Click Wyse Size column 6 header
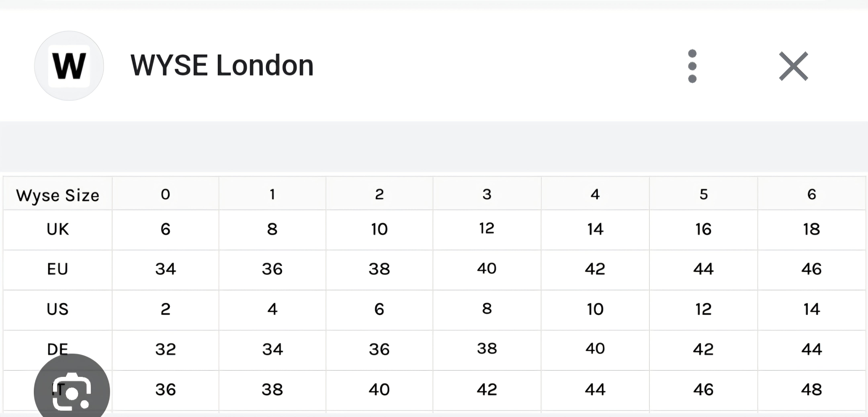This screenshot has height=417, width=868. pyautogui.click(x=811, y=194)
